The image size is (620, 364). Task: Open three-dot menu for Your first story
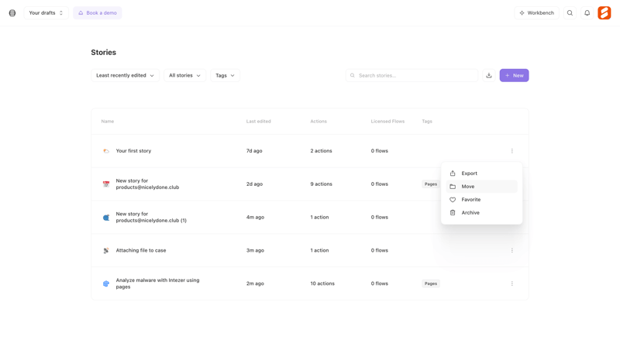point(512,151)
